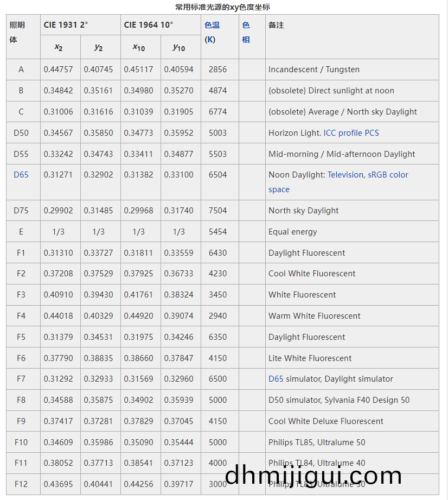Select the F3 row label
This screenshot has width=448, height=500.
[21, 295]
